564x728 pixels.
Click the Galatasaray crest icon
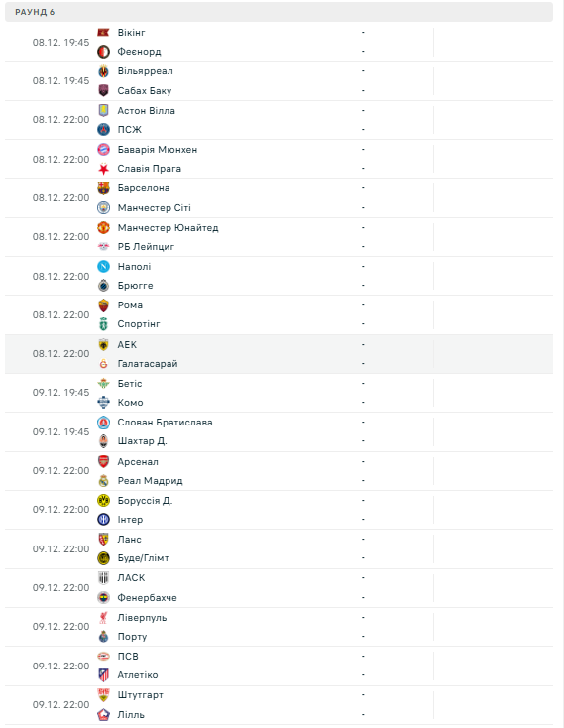pyautogui.click(x=103, y=364)
